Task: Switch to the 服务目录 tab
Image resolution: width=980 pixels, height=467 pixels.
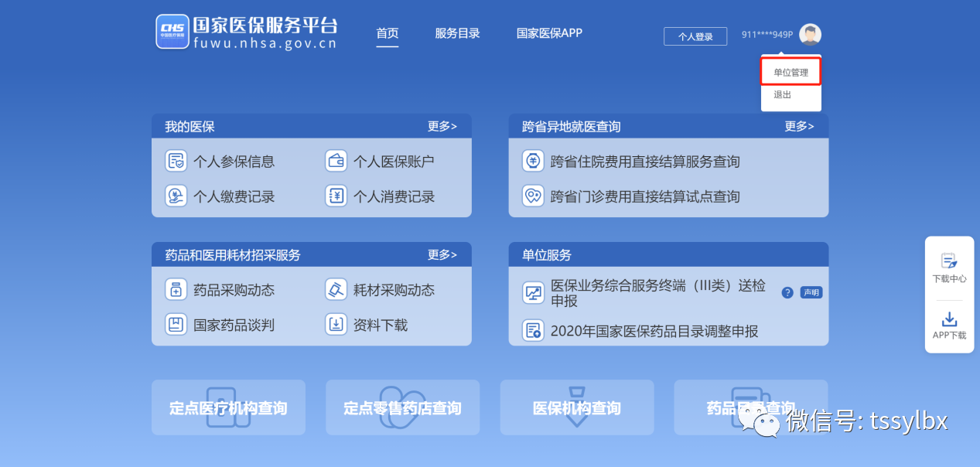Action: [457, 33]
